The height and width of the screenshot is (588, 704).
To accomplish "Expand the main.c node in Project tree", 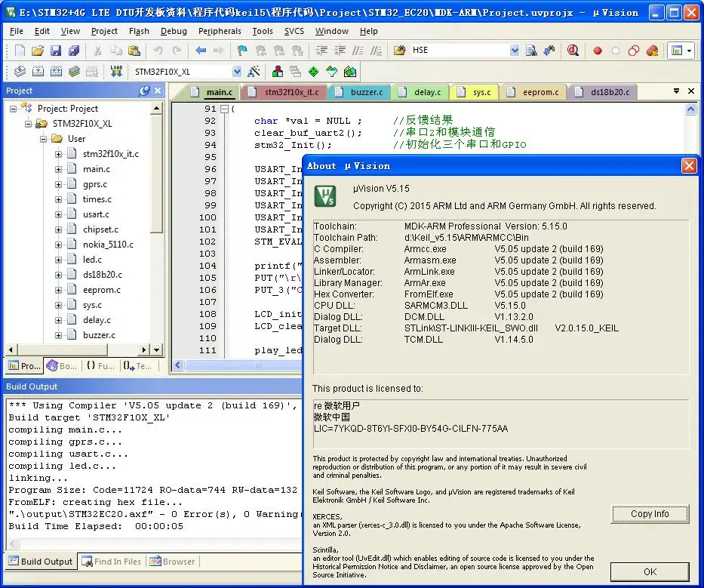I will tap(58, 169).
